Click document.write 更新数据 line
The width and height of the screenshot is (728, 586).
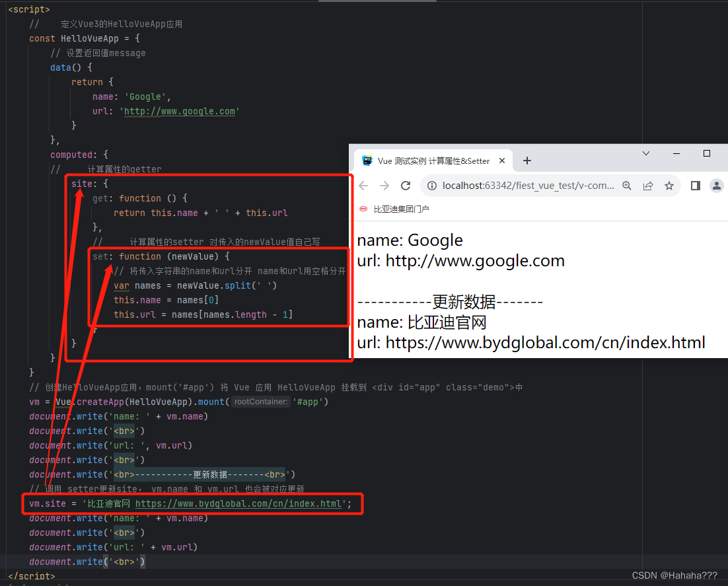(x=162, y=474)
